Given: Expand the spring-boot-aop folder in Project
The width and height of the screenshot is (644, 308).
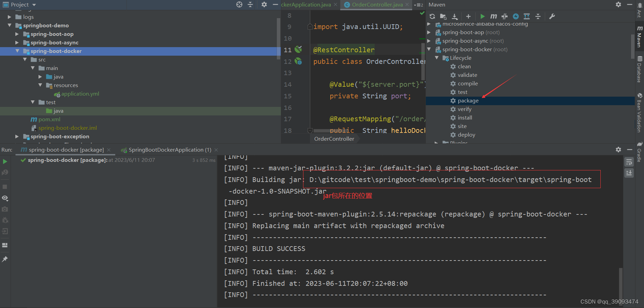Looking at the screenshot, I should click(x=17, y=34).
